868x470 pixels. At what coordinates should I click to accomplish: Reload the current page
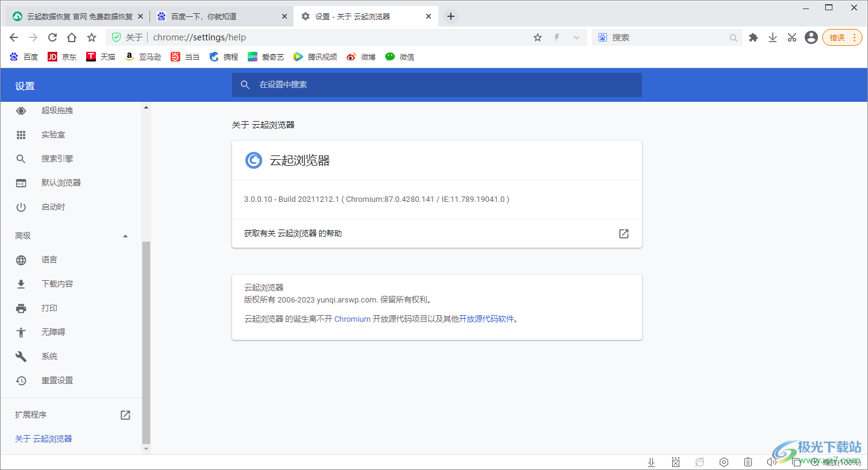click(52, 37)
